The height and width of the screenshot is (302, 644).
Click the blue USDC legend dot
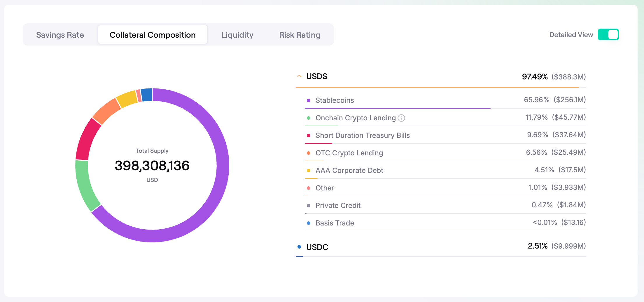coord(299,247)
